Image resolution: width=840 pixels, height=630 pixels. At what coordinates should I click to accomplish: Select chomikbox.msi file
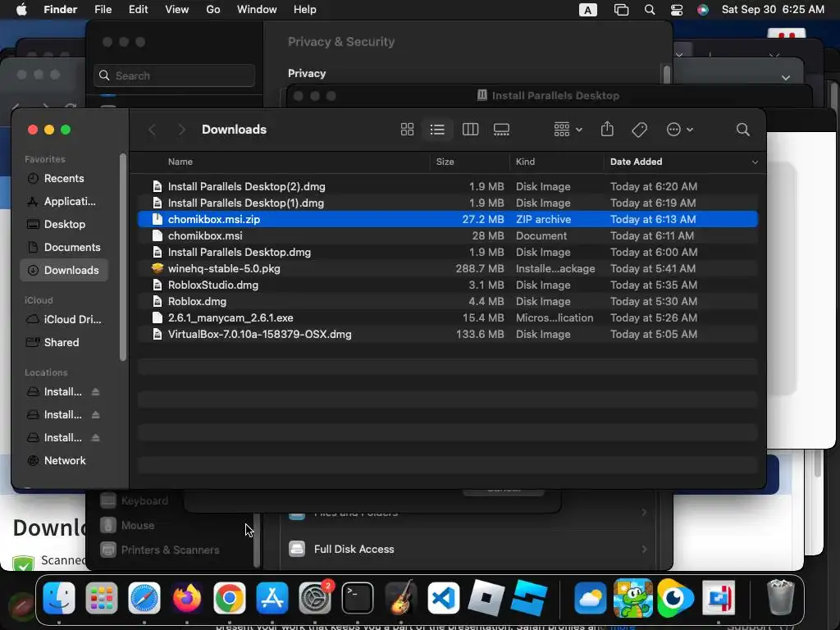[x=447, y=235]
